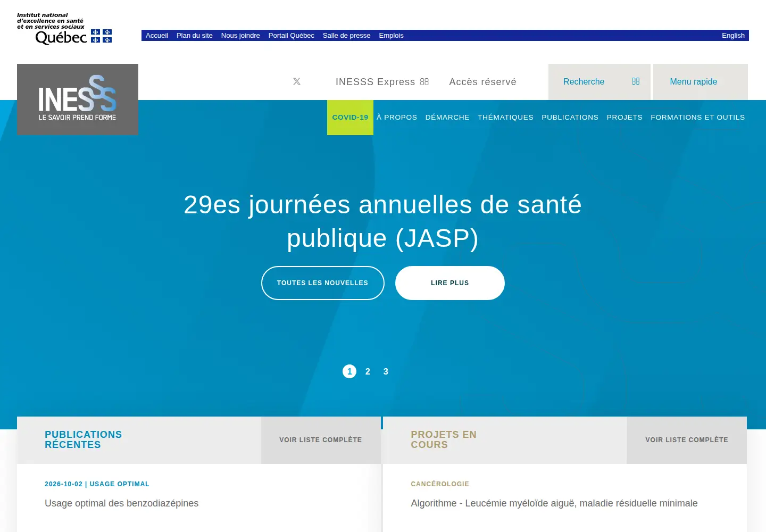Click the LIRE PLUS button
766x532 pixels.
(x=450, y=283)
